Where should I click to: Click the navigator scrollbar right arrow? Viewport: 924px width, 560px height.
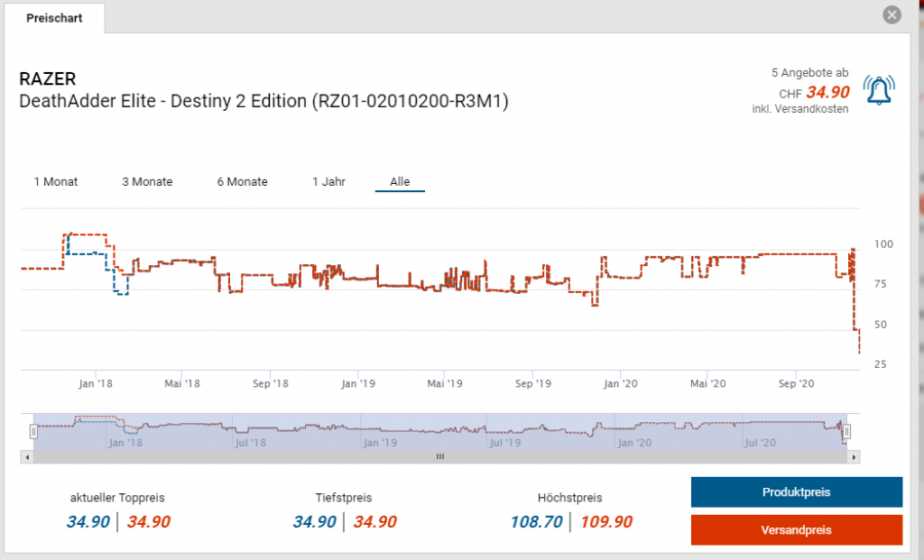pyautogui.click(x=854, y=457)
